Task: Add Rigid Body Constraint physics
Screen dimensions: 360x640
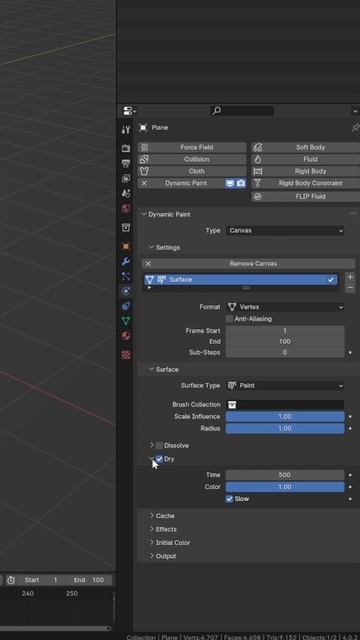Action: (306, 183)
